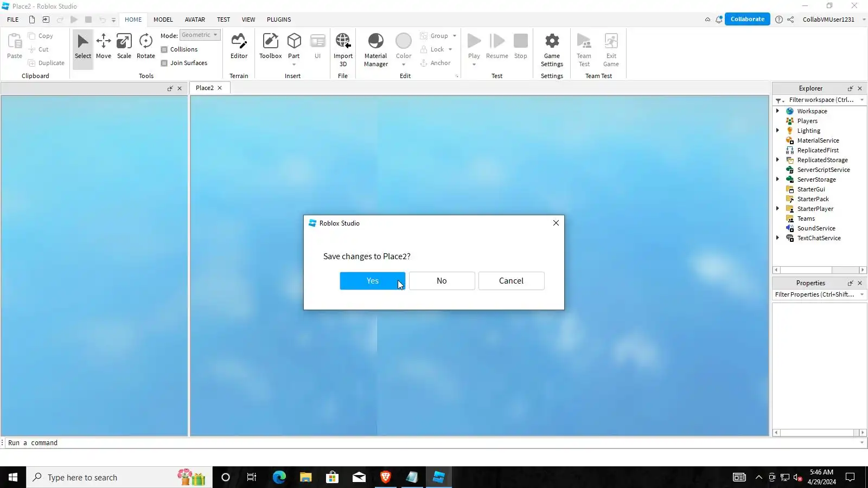Click the Anchor tool
Image resolution: width=868 pixels, height=488 pixels.
(x=435, y=63)
